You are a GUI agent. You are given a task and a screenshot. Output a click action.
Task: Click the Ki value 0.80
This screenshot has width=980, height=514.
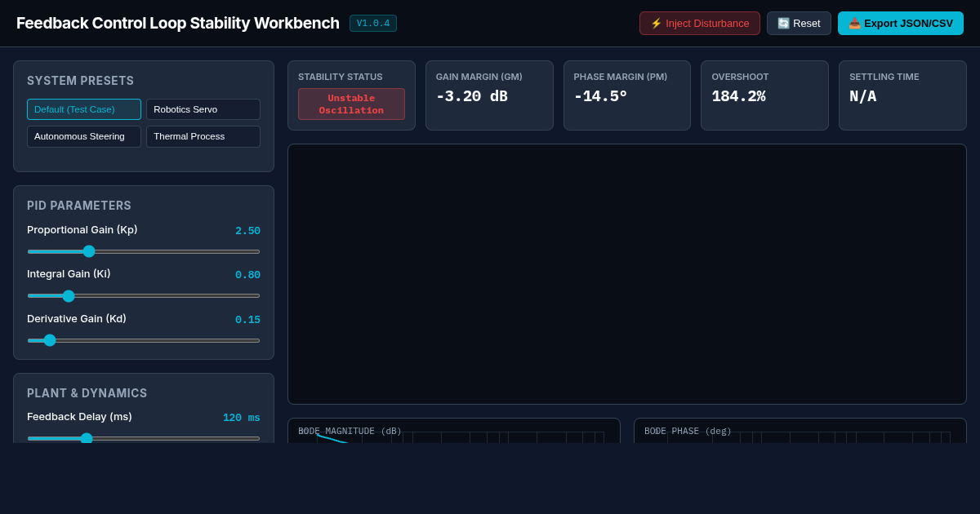point(247,275)
